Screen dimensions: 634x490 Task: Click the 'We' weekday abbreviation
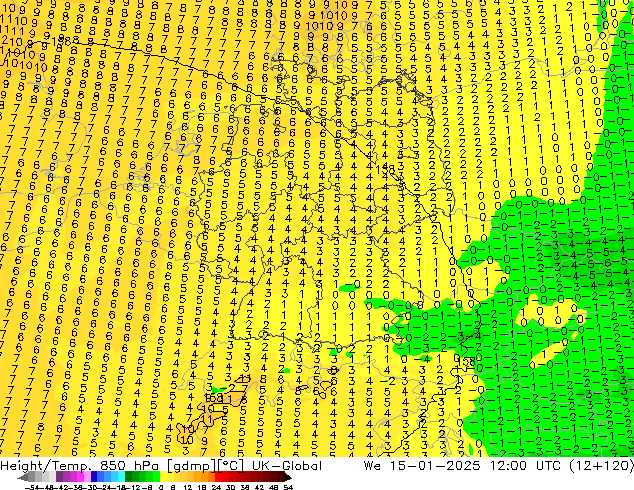[372, 466]
